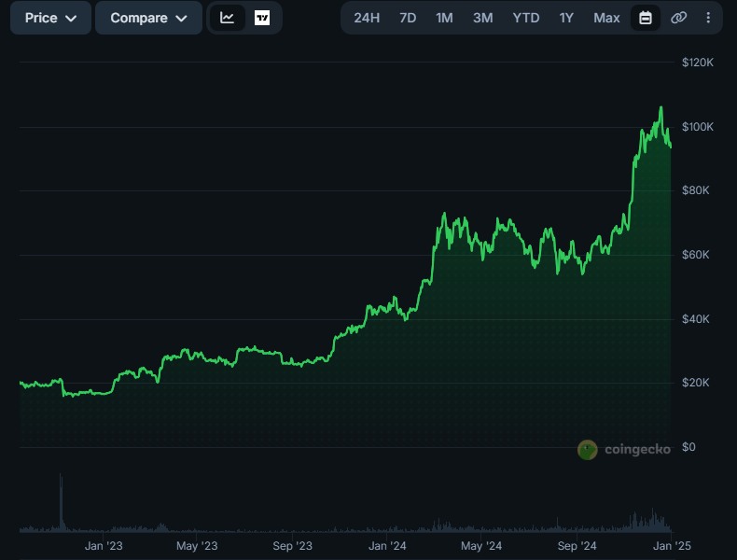Click the $80K axis label

click(696, 190)
